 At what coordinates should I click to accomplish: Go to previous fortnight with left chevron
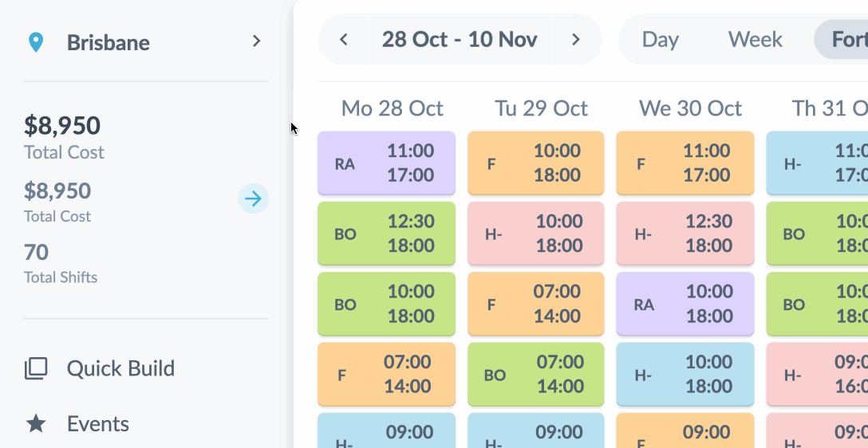click(344, 39)
